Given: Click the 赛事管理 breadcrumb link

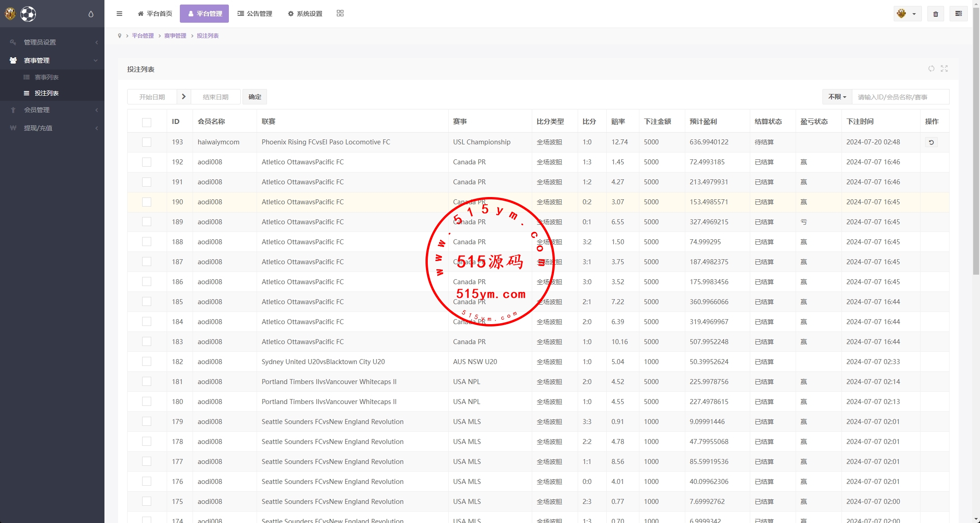Looking at the screenshot, I should pos(175,36).
